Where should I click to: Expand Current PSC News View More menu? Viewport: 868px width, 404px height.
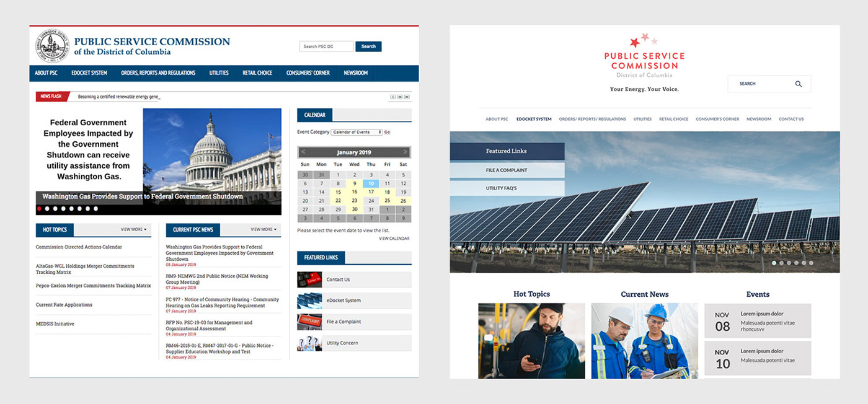pos(263,229)
